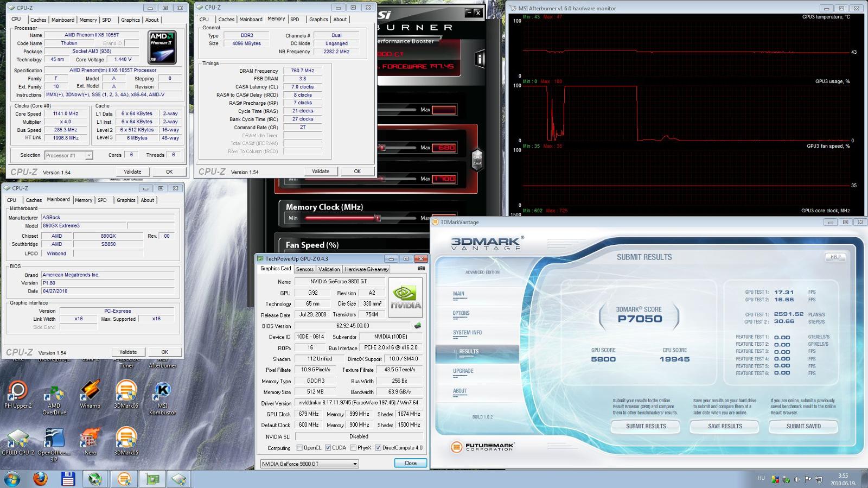Click the MSI Afterburner taskbar button
Image resolution: width=868 pixels, height=488 pixels.
[96, 479]
